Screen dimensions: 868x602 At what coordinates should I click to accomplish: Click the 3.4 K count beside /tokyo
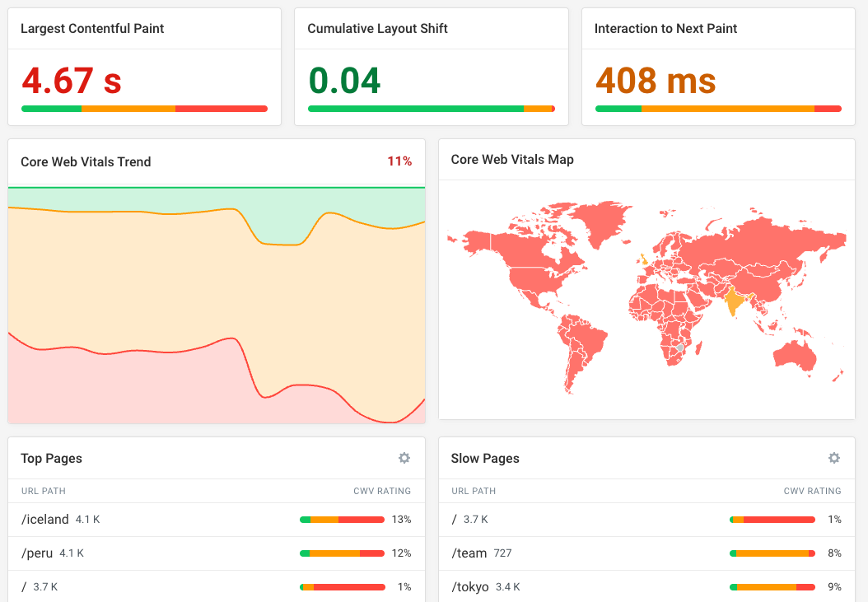507,587
